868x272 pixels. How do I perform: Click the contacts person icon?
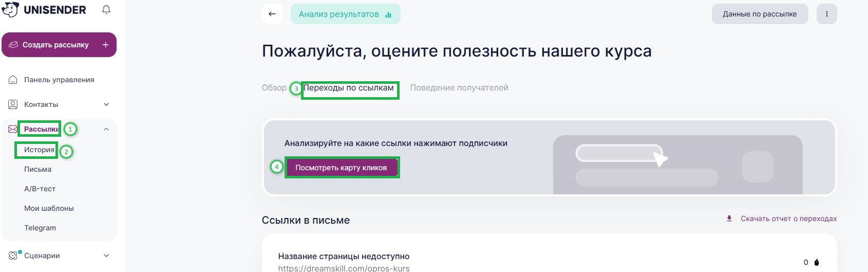tap(13, 104)
